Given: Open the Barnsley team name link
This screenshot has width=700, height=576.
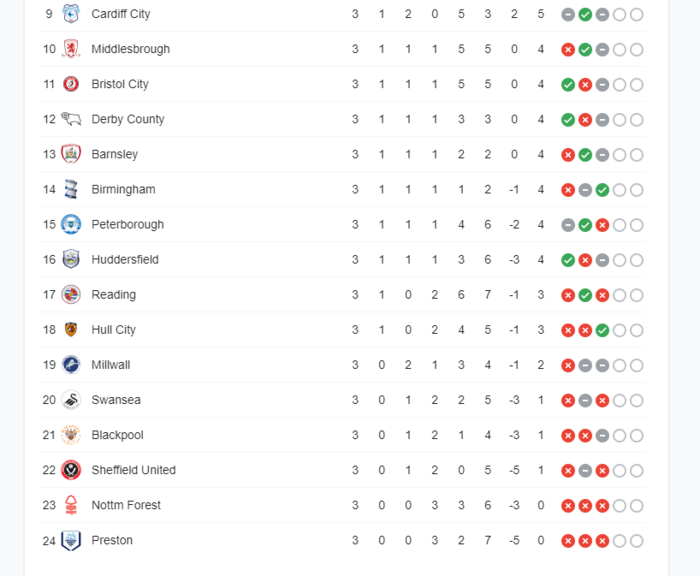Looking at the screenshot, I should pyautogui.click(x=115, y=154).
